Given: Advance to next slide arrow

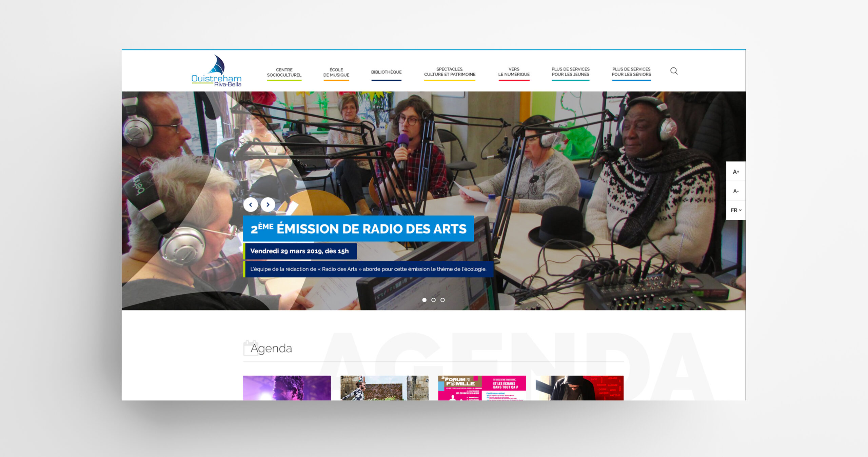Looking at the screenshot, I should [x=268, y=205].
